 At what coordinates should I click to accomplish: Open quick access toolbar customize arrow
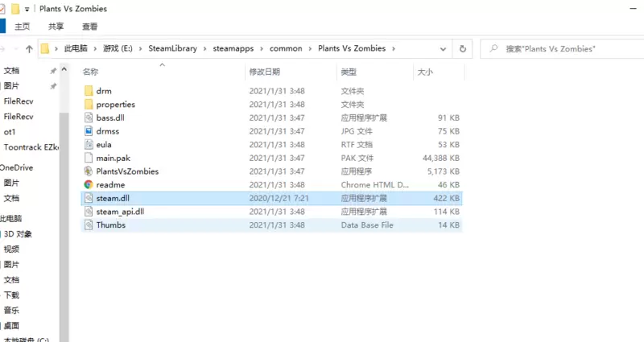[x=27, y=9]
